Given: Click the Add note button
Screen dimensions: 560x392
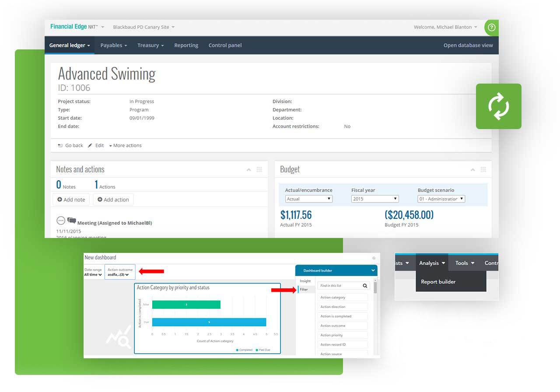Looking at the screenshot, I should 71,199.
